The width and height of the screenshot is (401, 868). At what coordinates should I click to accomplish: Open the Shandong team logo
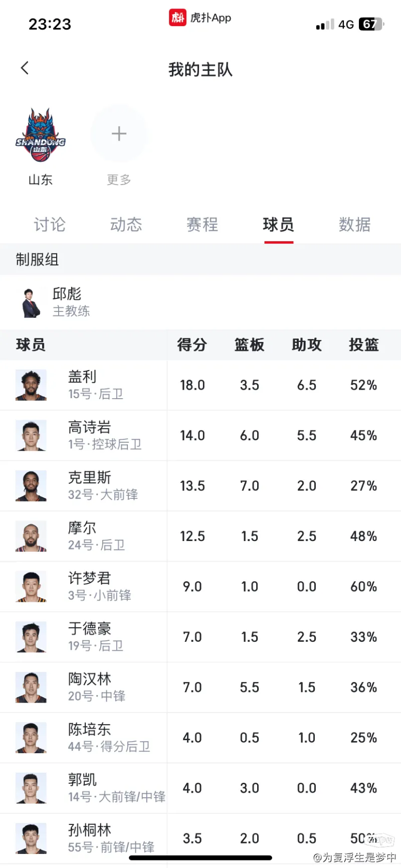[40, 135]
